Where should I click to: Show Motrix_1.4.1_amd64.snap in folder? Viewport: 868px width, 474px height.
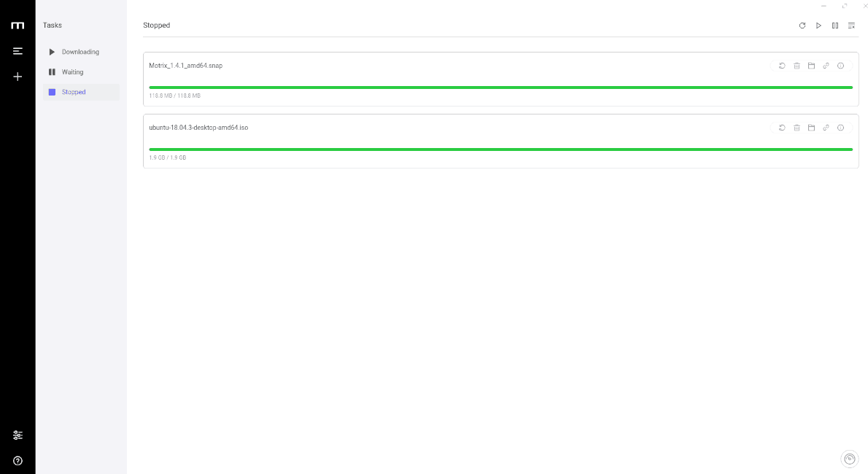click(x=812, y=66)
